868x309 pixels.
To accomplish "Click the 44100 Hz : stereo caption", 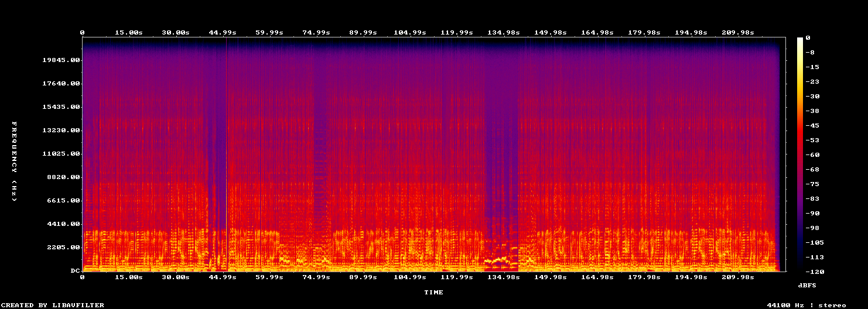I will coord(807,305).
